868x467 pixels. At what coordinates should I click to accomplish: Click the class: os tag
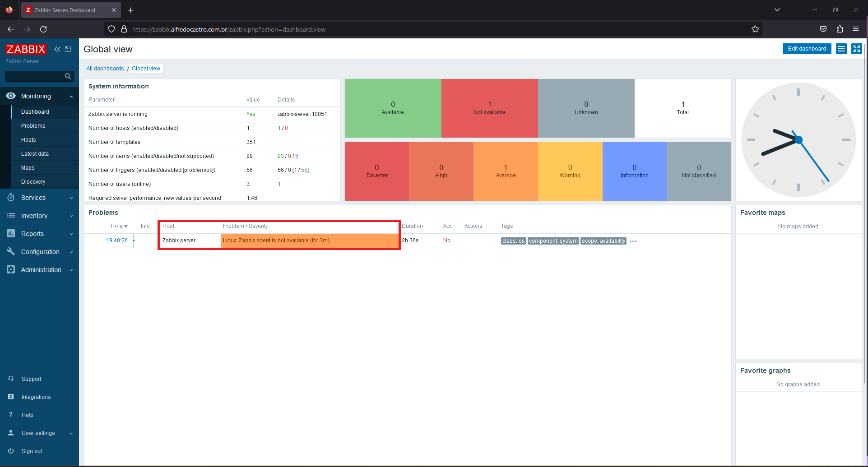[514, 241]
